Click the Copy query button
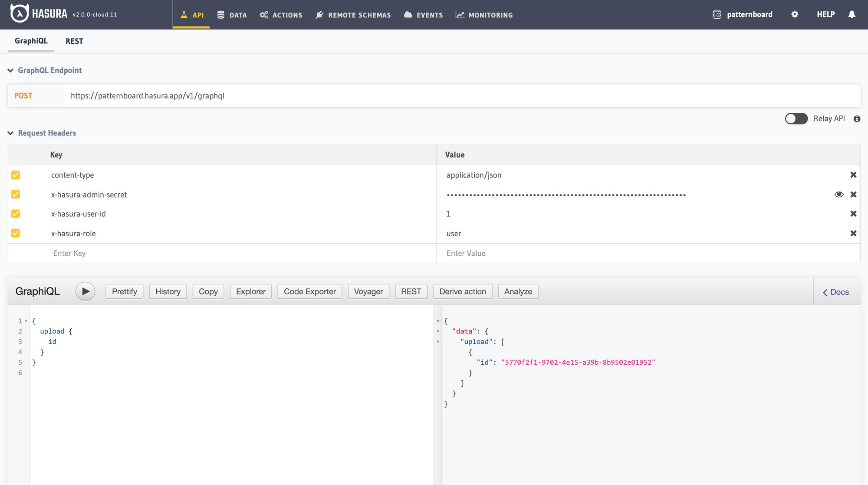Viewport: 868px width, 485px height. 208,291
